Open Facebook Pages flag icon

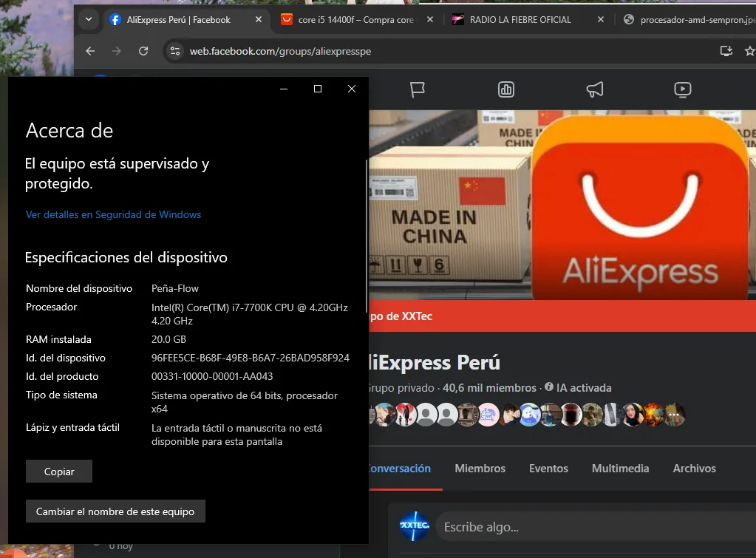pyautogui.click(x=417, y=89)
